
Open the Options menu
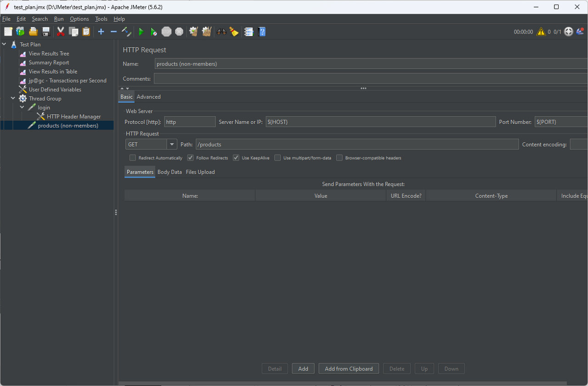(x=79, y=19)
